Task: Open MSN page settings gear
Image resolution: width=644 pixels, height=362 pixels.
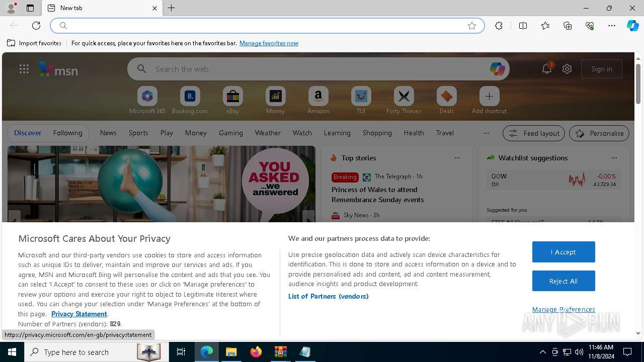Action: pos(567,69)
